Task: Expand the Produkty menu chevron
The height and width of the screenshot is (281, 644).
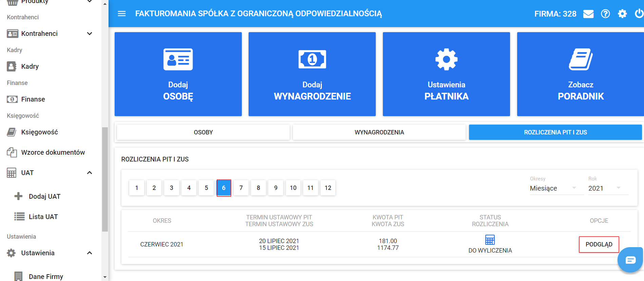Action: [x=90, y=1]
